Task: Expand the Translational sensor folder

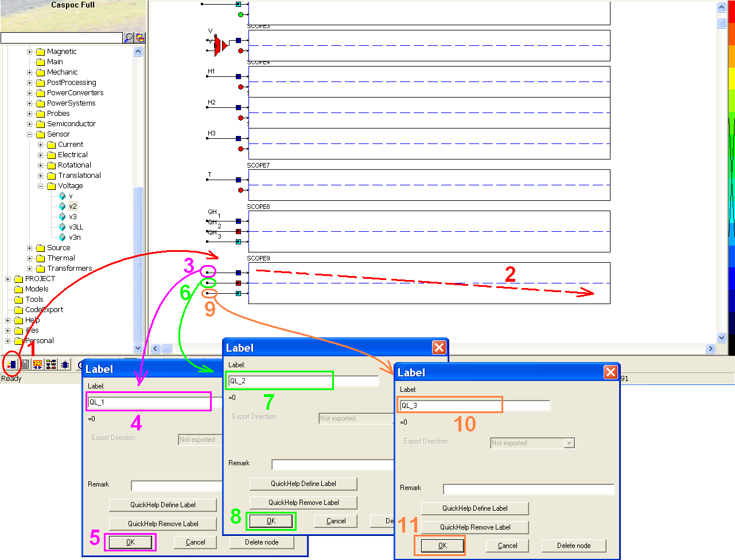Action: 41,176
